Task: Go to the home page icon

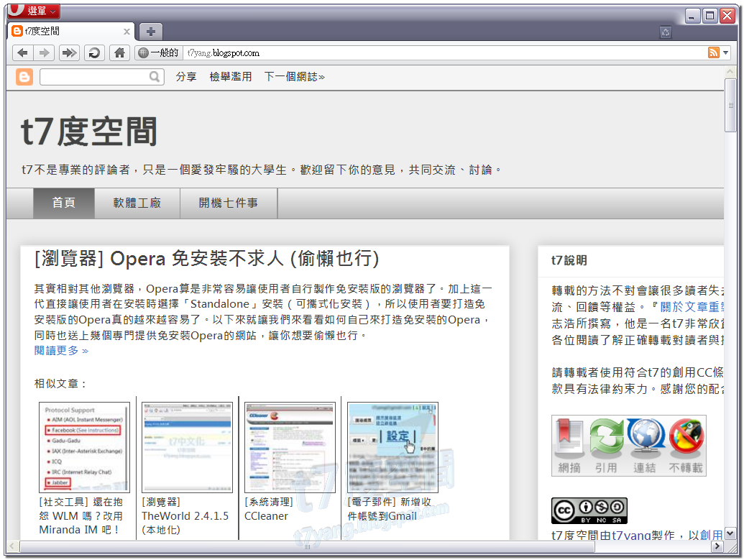Action: click(119, 52)
